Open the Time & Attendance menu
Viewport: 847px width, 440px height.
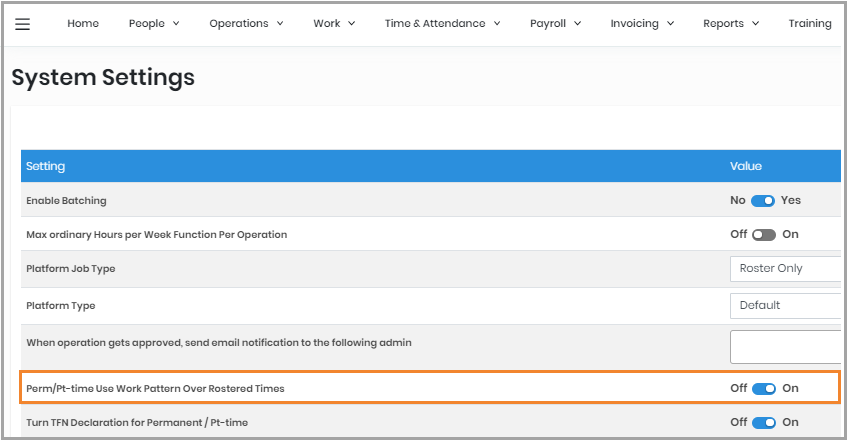coord(442,24)
